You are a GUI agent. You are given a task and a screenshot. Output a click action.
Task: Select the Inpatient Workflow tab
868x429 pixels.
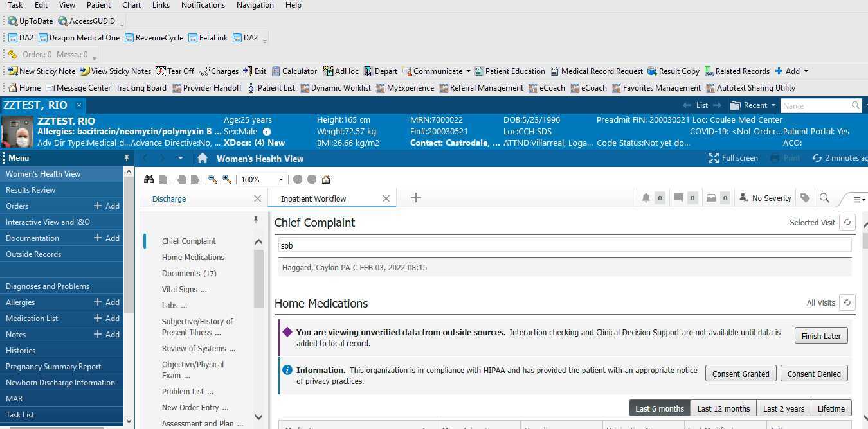pyautogui.click(x=313, y=199)
